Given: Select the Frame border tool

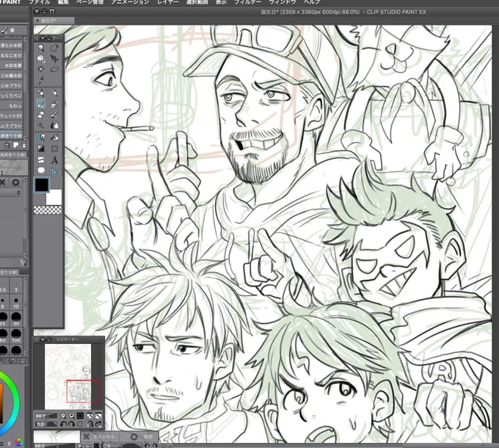Looking at the screenshot, I should [41, 160].
